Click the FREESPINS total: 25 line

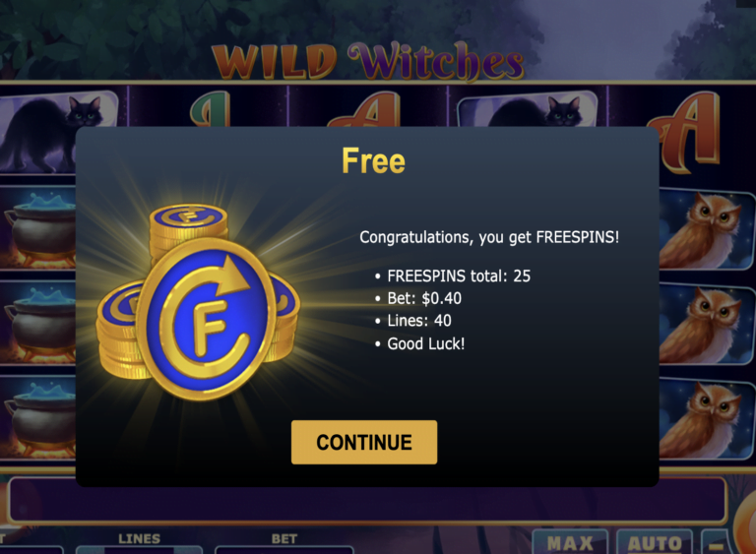459,276
